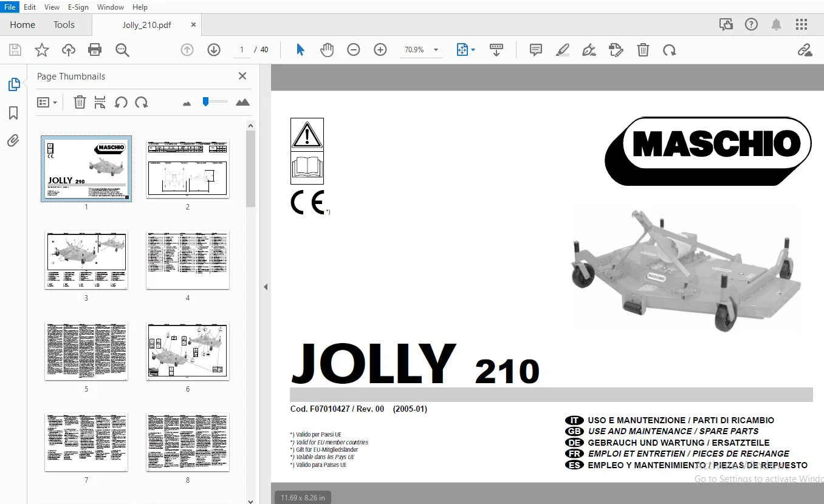This screenshot has height=504, width=824.
Task: Open the E-Sign menu
Action: [78, 7]
